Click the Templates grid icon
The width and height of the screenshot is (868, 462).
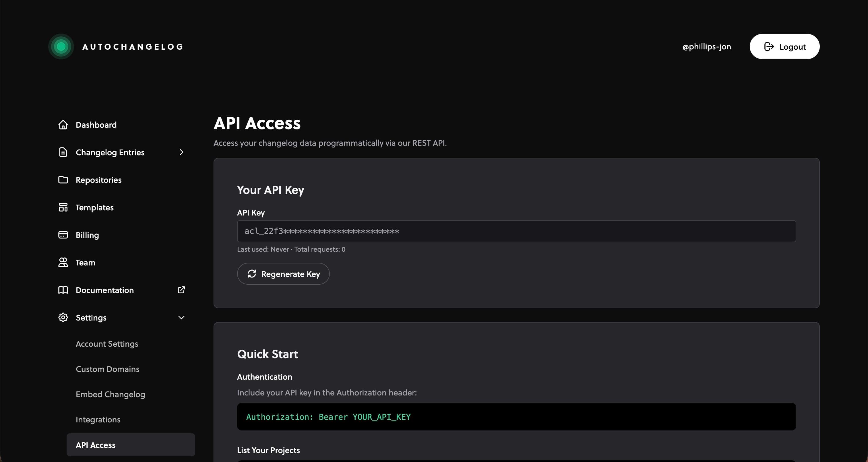(x=63, y=207)
